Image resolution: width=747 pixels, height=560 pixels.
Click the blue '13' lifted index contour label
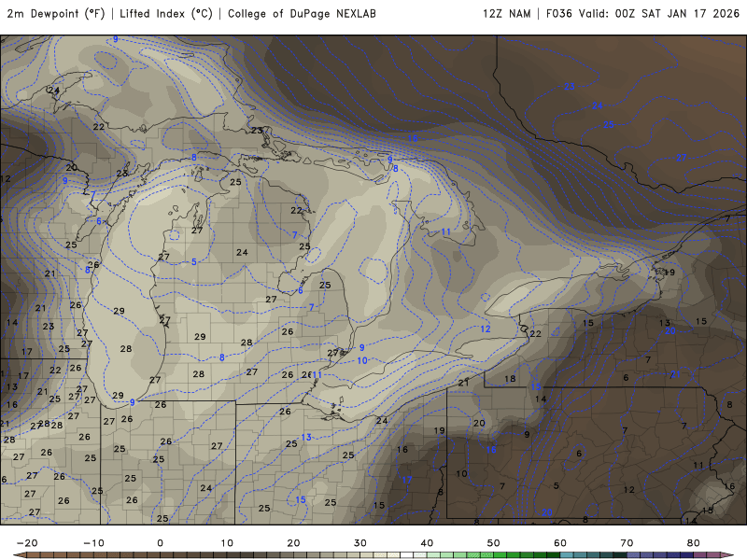coord(306,437)
